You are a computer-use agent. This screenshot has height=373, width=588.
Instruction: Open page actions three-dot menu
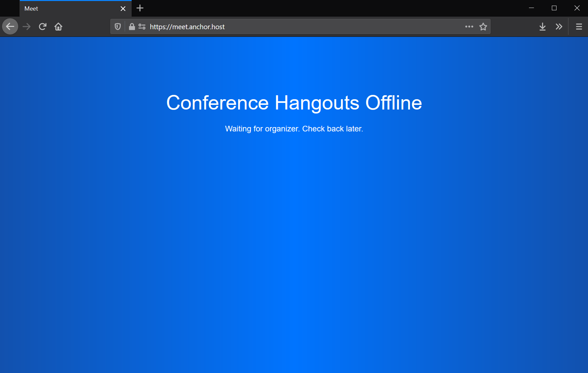[469, 27]
